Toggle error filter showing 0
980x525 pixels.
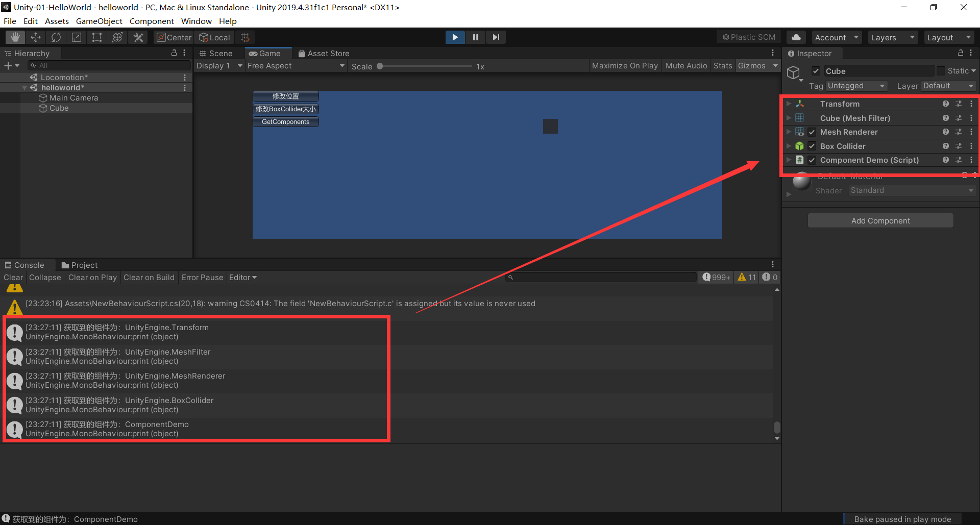770,277
